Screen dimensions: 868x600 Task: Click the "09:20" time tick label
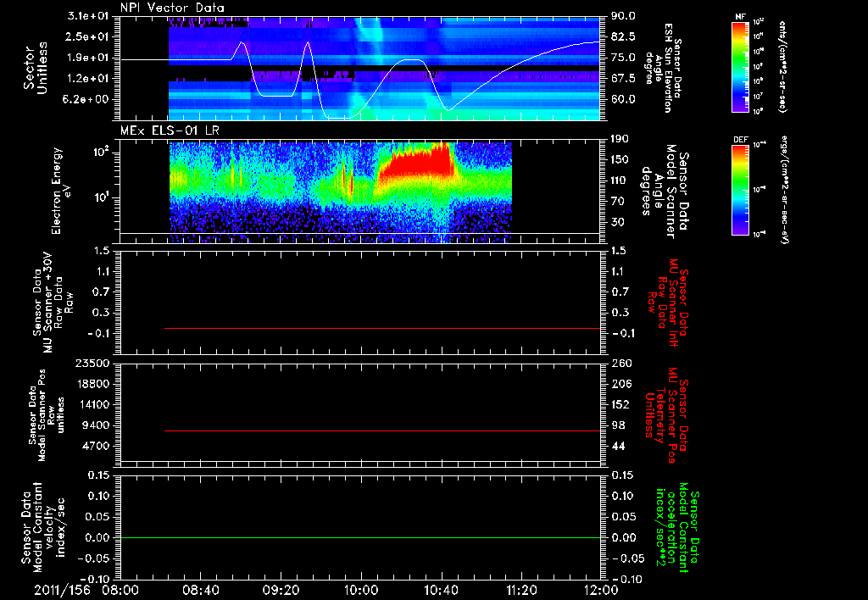[281, 590]
